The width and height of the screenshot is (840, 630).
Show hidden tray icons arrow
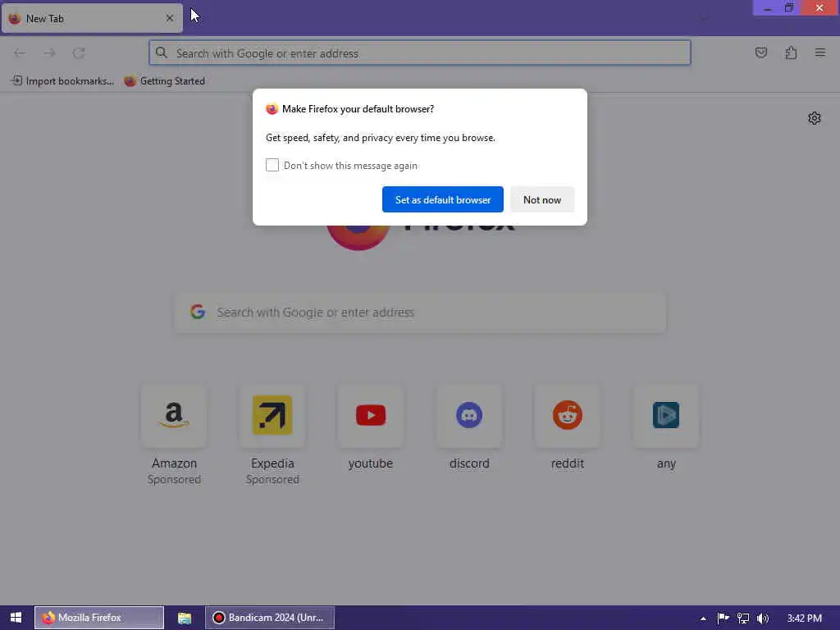(x=703, y=619)
